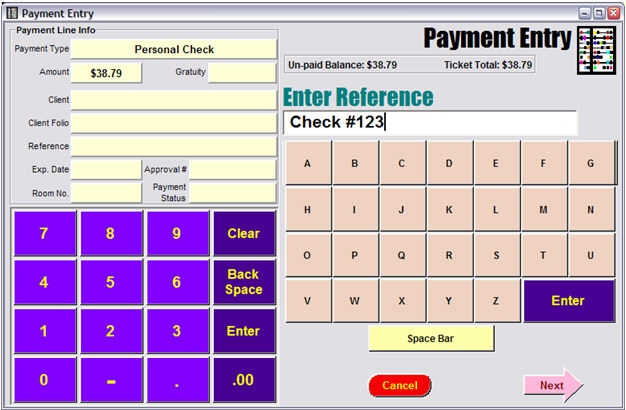Click the Client Folio field
The image size is (626, 410).
click(173, 123)
